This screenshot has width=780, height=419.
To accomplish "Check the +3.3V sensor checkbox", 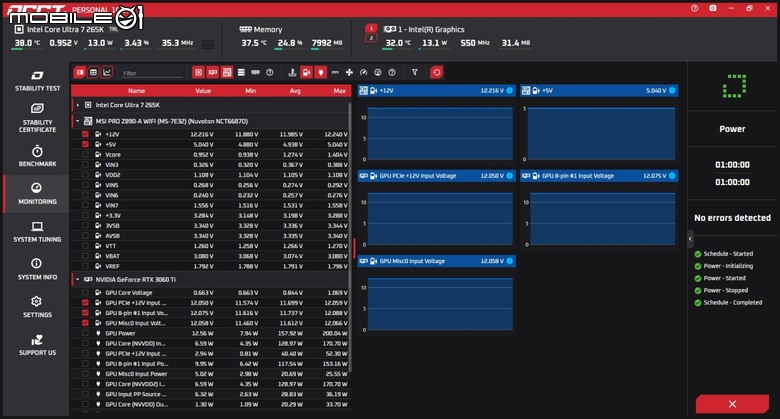I will [x=85, y=215].
